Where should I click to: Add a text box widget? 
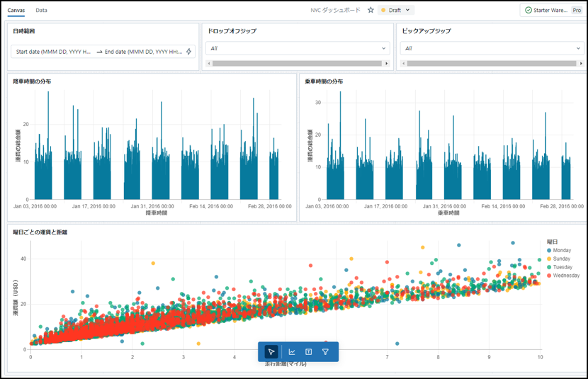click(308, 351)
